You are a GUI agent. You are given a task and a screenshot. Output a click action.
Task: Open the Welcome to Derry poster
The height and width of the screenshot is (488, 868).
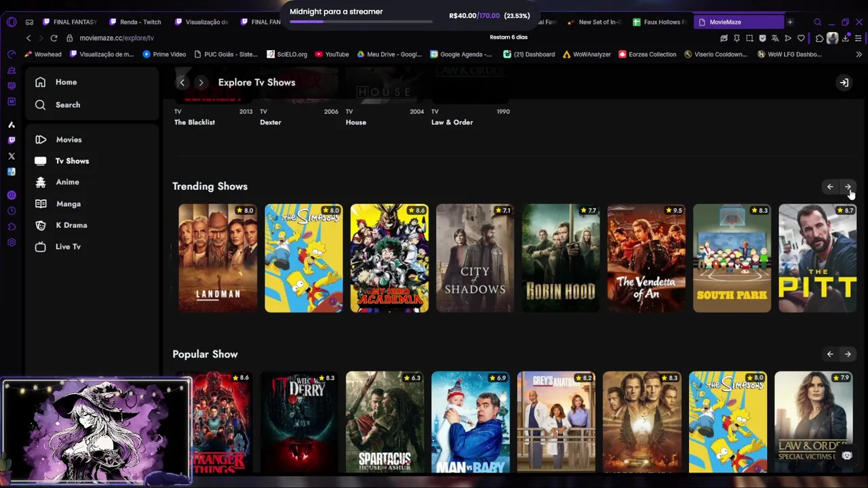[299, 422]
